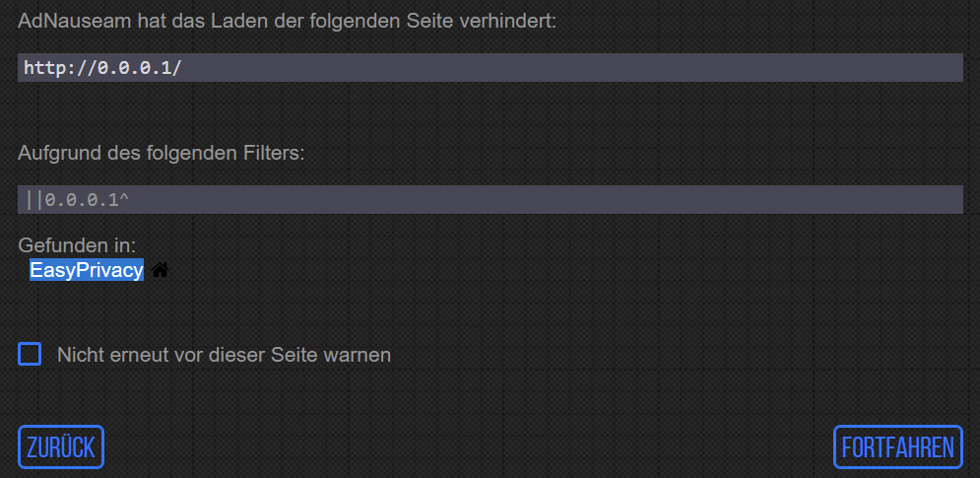980x478 pixels.
Task: Click the 'Gefunden in:' label
Action: click(77, 244)
